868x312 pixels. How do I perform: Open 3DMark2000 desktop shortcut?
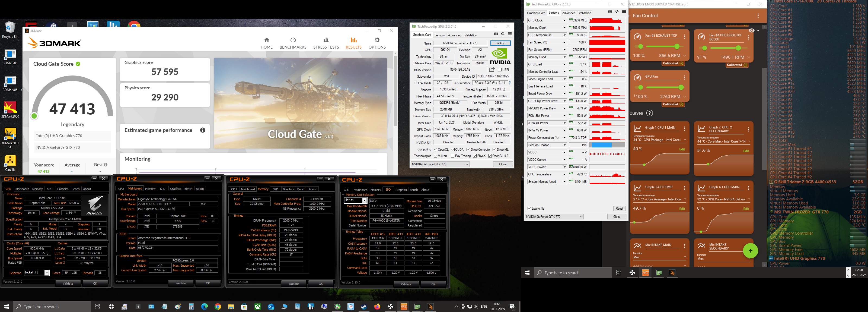click(10, 110)
